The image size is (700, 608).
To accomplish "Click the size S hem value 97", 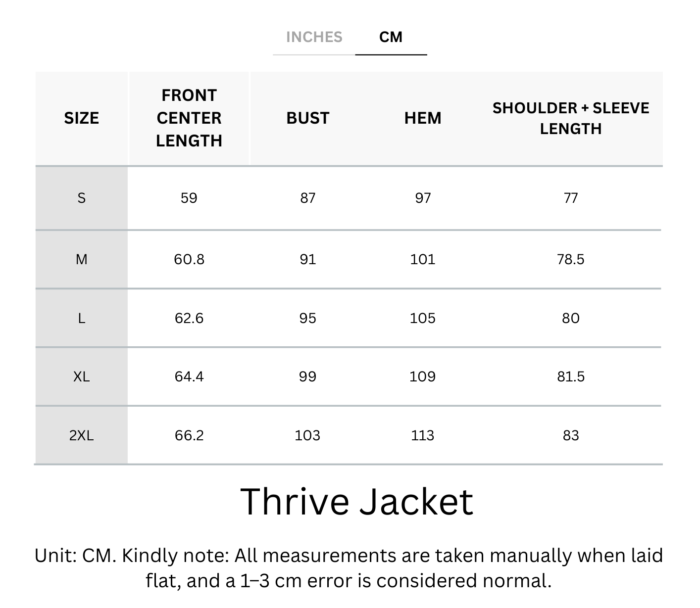I will coord(423,198).
